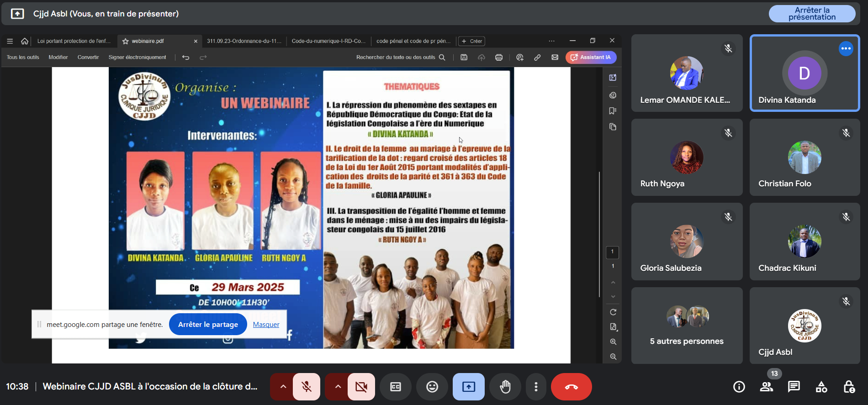The width and height of the screenshot is (868, 405).
Task: Toggle closed captions button
Action: [395, 387]
